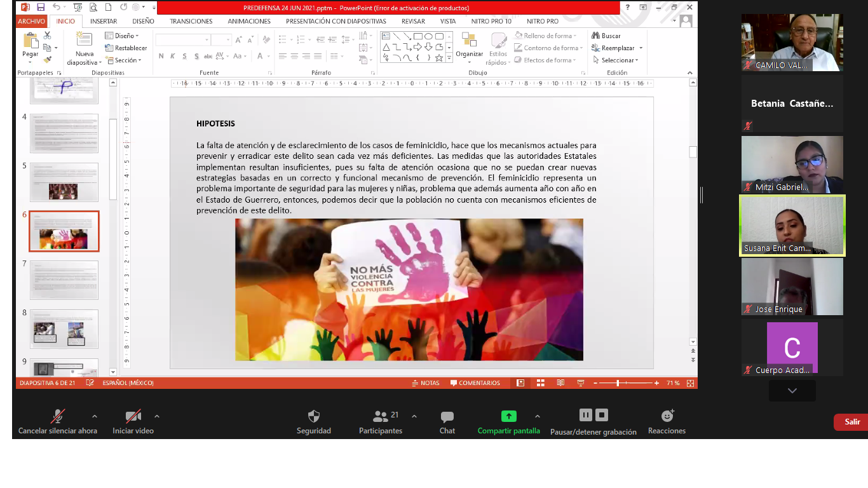Switch to Slide Sorter view in status bar
868x488 pixels.
pos(541,383)
